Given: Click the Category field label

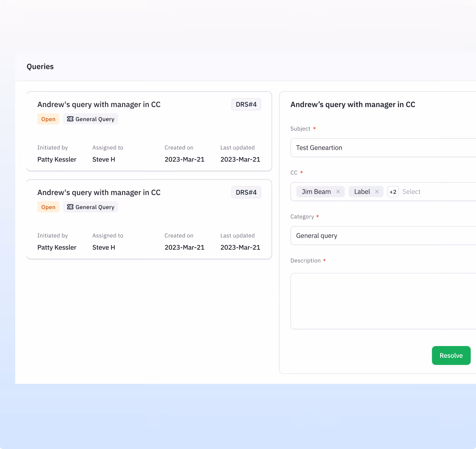Looking at the screenshot, I should click(302, 216).
